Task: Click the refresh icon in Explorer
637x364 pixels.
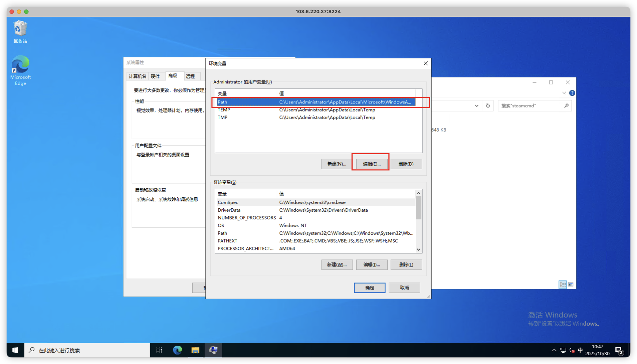Action: point(488,106)
